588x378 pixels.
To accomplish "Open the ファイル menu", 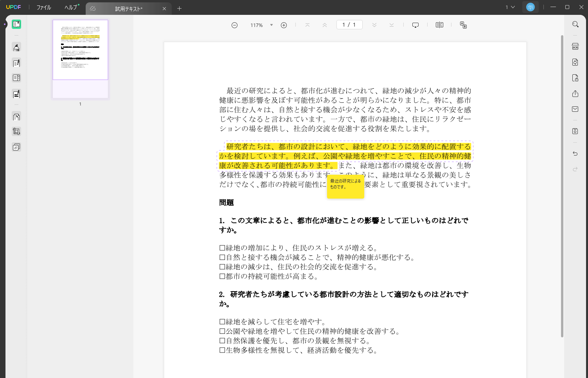I will tap(43, 7).
